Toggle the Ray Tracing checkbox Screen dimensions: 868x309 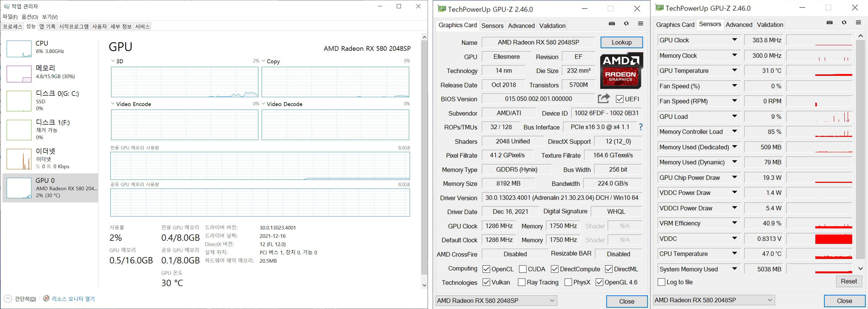(x=522, y=282)
